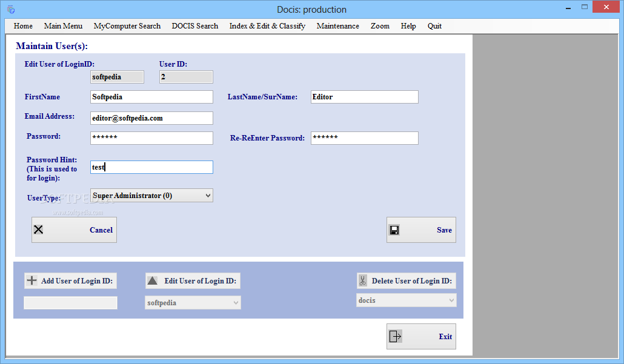This screenshot has height=364, width=624.
Task: Click the Save button label
Action: pyautogui.click(x=444, y=230)
